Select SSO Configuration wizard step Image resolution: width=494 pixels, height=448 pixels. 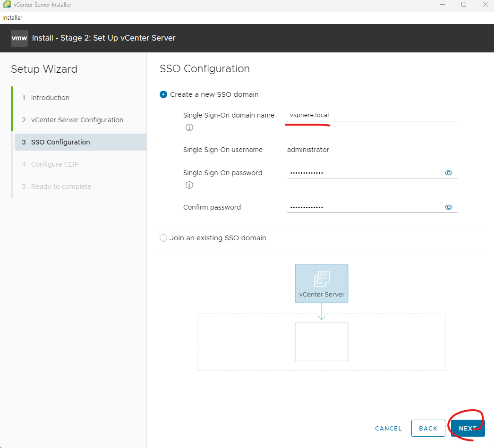pos(80,142)
